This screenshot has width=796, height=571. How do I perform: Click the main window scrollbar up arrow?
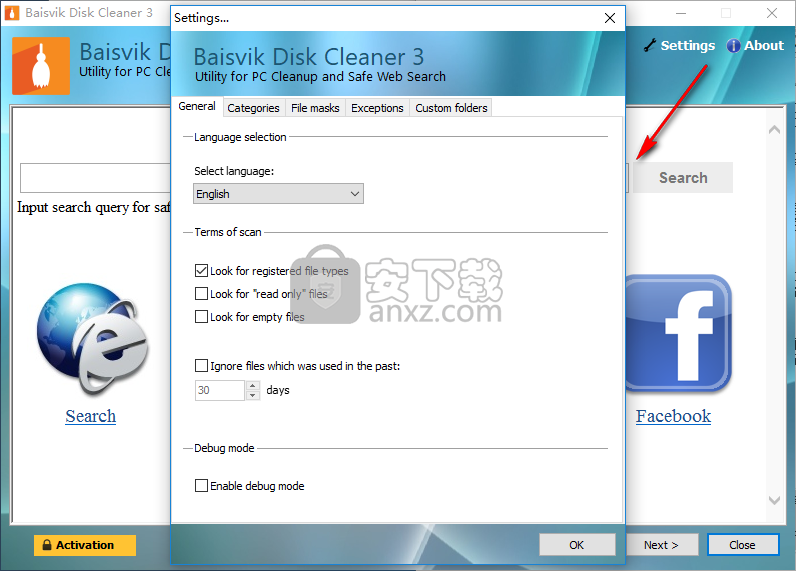tap(775, 130)
